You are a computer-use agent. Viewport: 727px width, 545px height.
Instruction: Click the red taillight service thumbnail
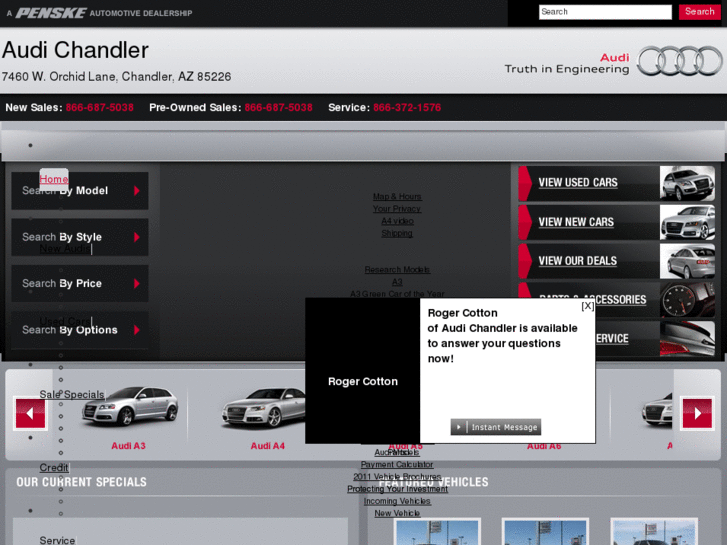(x=687, y=339)
